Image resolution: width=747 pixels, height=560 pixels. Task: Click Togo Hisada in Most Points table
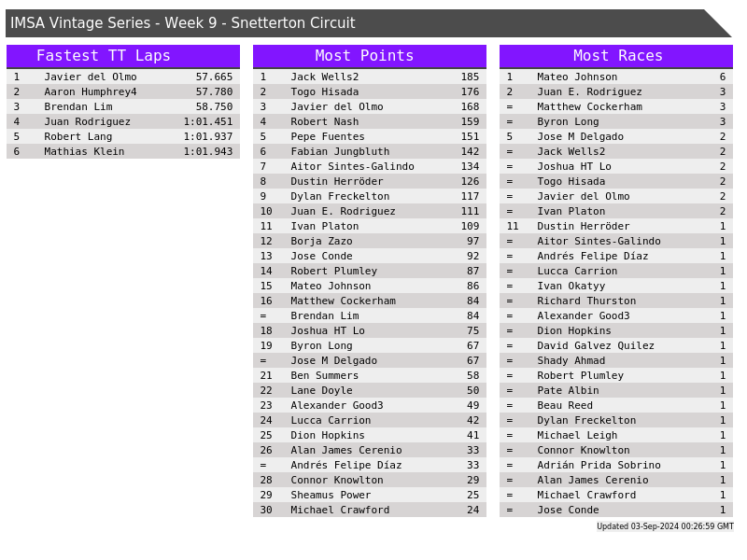[x=324, y=92]
